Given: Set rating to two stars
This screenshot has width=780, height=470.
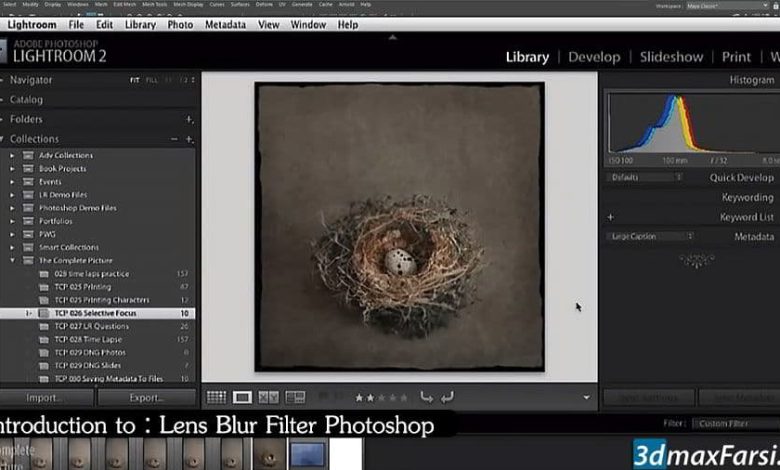Looking at the screenshot, I should [x=370, y=397].
